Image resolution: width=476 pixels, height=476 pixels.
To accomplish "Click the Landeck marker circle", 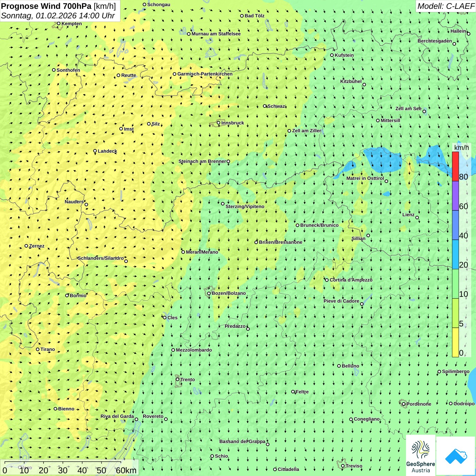I will tap(95, 151).
